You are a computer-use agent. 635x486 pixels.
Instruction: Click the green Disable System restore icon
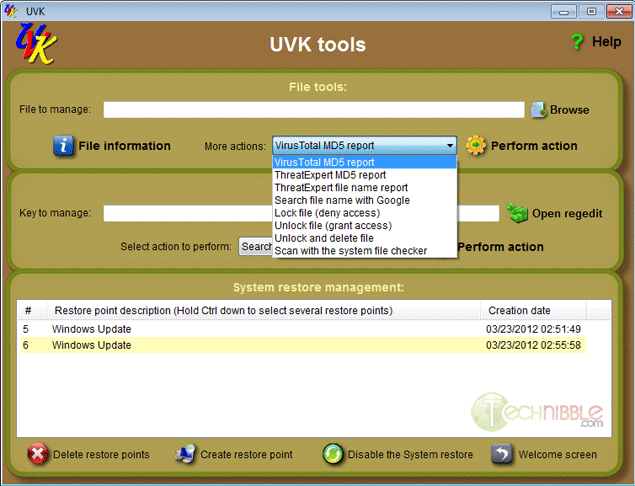pos(333,454)
